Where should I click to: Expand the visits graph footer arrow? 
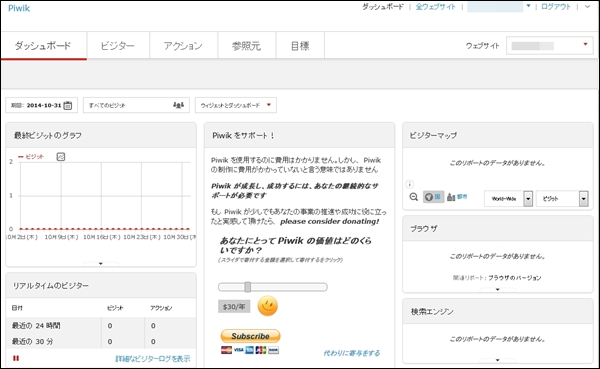pyautogui.click(x=101, y=264)
